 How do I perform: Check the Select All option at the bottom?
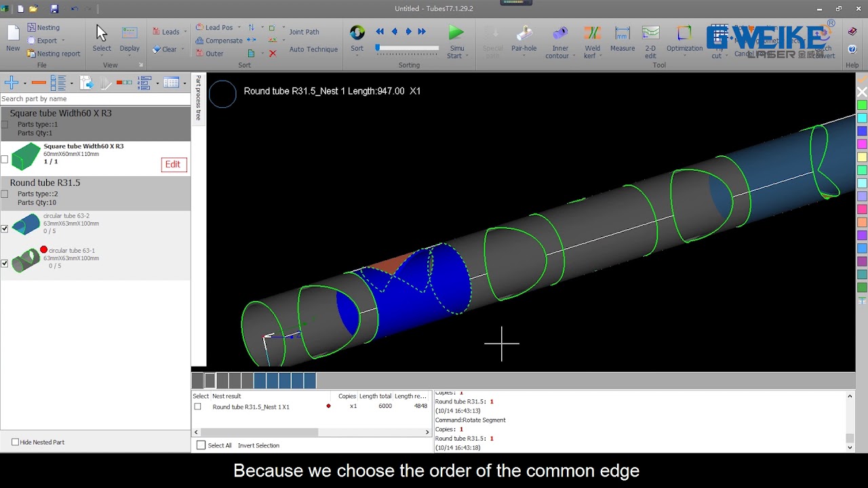point(201,445)
